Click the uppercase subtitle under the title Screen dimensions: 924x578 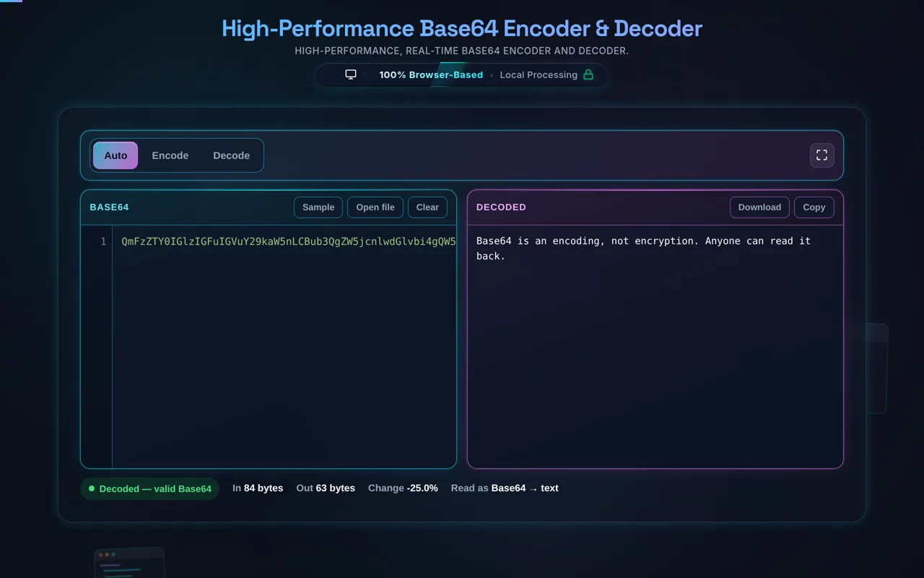click(x=462, y=51)
